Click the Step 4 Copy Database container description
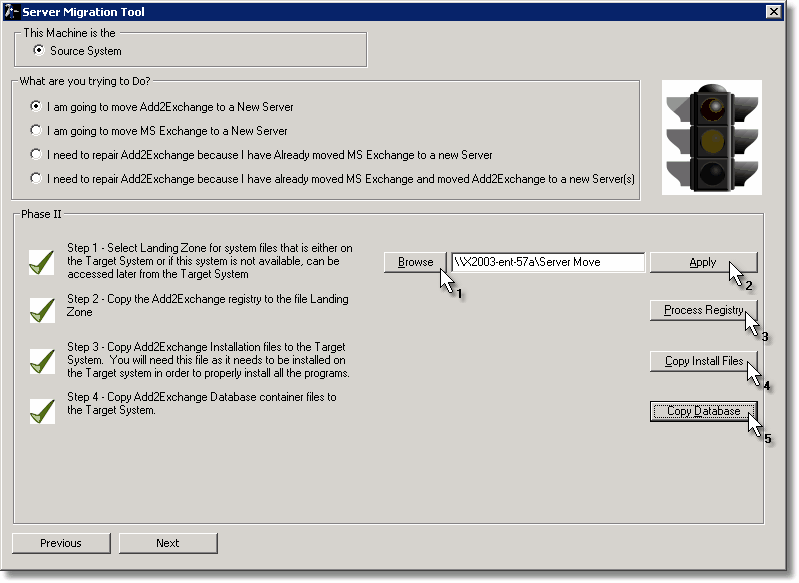799x583 pixels. point(202,404)
